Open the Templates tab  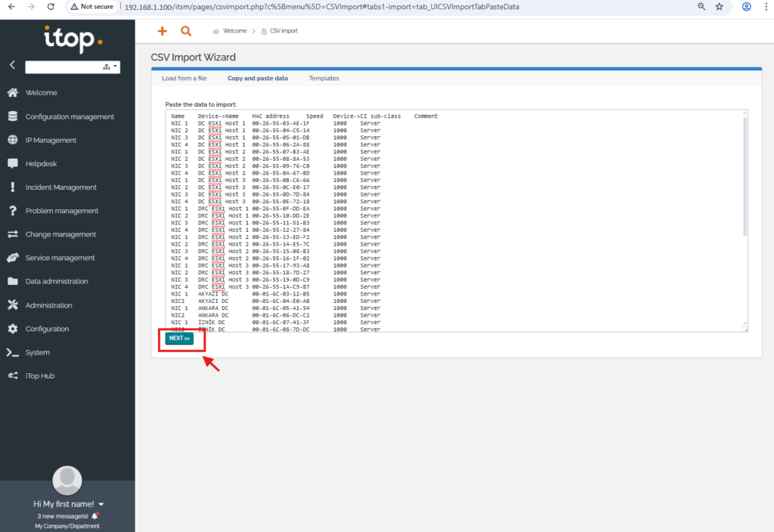[324, 79]
